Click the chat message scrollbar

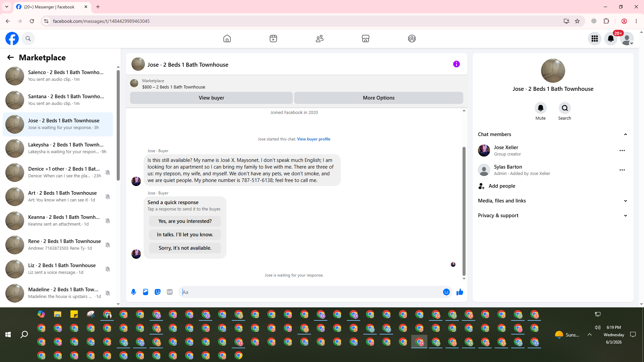point(464,211)
